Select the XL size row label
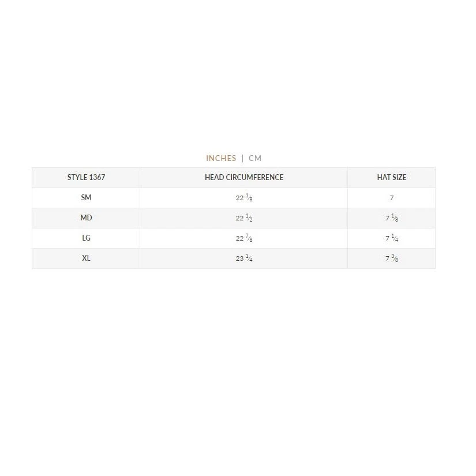 pyautogui.click(x=86, y=258)
